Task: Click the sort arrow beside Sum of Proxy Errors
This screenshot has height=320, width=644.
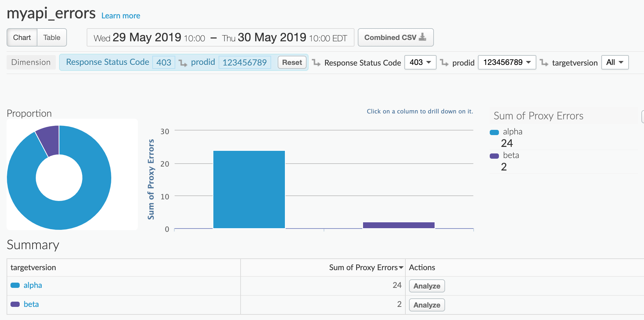Action: (401, 268)
